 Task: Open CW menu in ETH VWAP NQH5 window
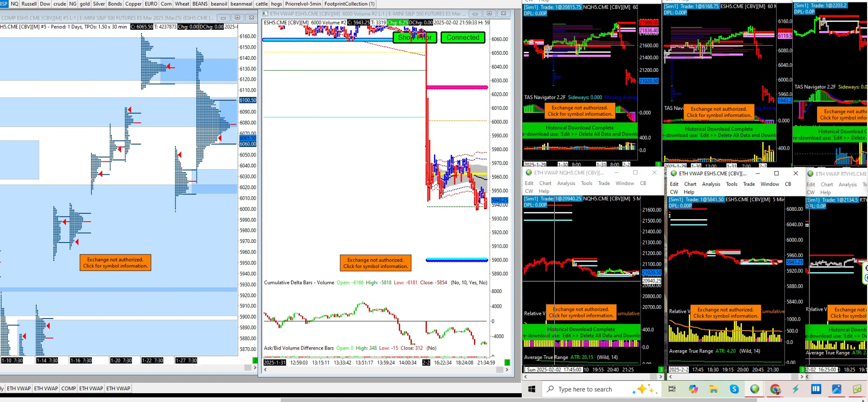tap(529, 191)
